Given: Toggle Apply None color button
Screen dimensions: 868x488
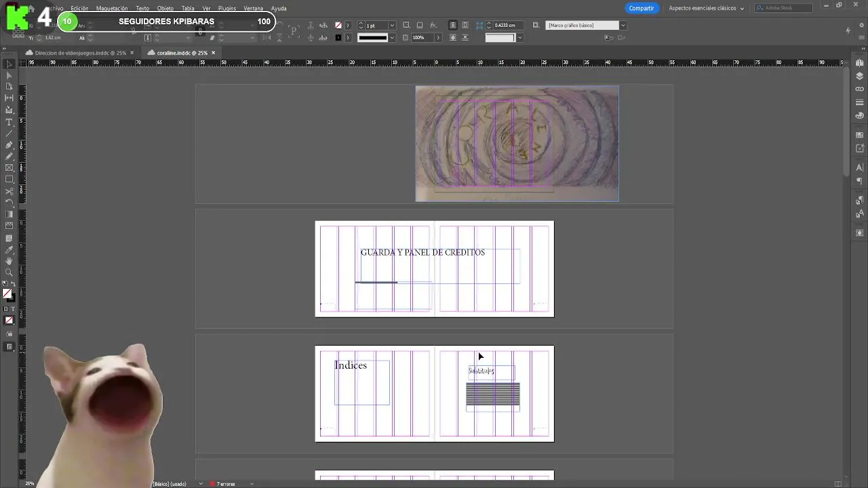Looking at the screenshot, I should [x=9, y=321].
